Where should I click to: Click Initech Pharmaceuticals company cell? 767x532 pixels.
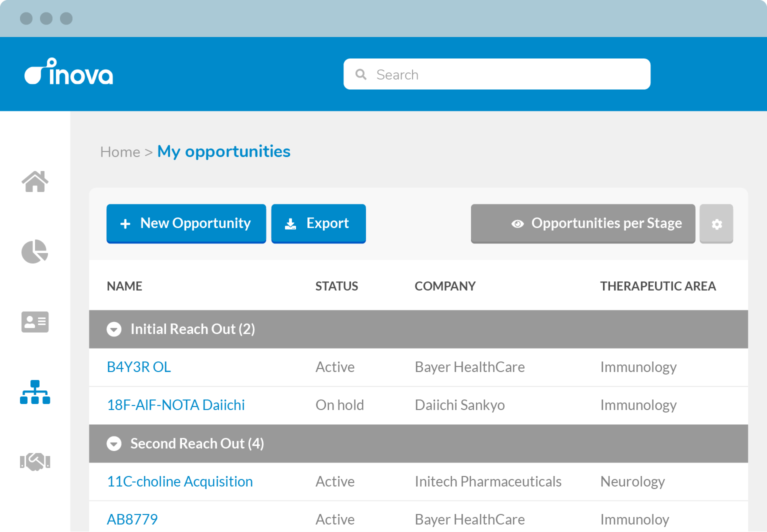coord(488,481)
